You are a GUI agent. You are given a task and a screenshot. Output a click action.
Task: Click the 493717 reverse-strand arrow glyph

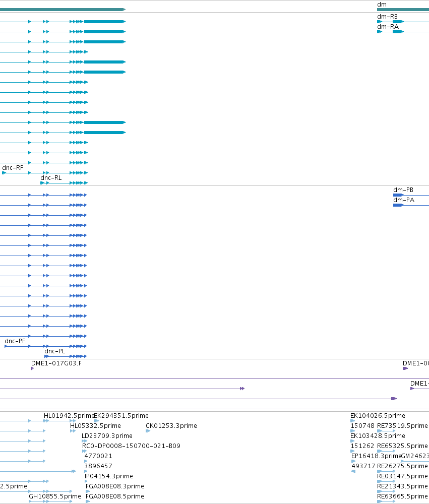[353, 471]
